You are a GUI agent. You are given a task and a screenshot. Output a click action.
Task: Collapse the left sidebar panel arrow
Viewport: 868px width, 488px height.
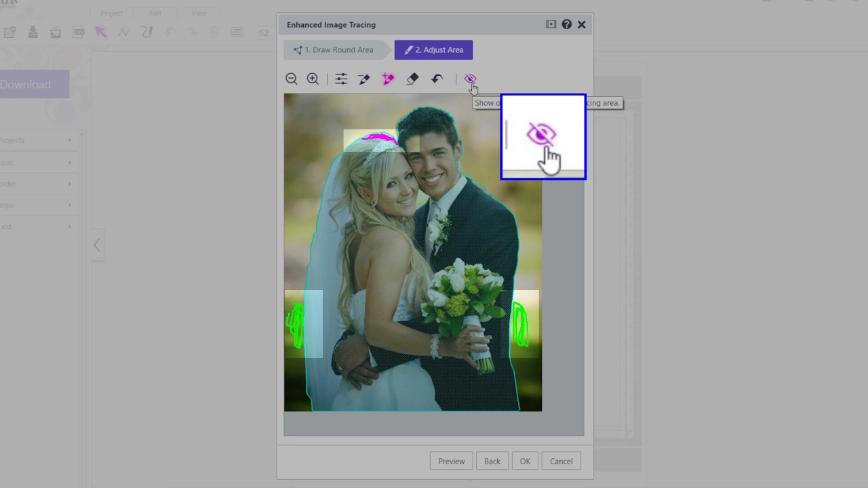(x=97, y=245)
